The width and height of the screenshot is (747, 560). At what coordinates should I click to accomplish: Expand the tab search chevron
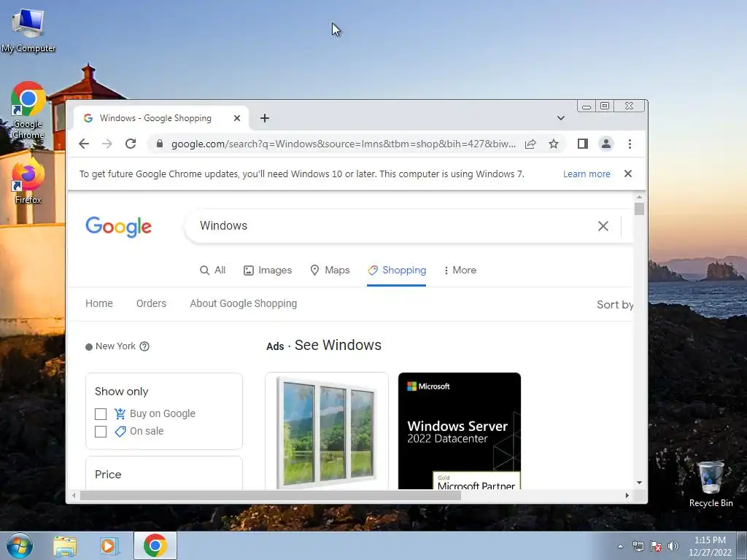[x=561, y=118]
